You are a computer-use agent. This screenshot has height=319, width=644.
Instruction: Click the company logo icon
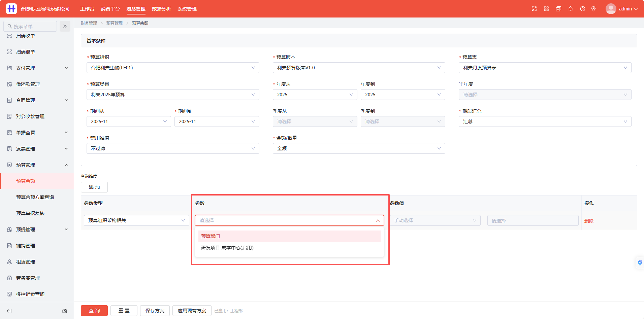(x=11, y=9)
